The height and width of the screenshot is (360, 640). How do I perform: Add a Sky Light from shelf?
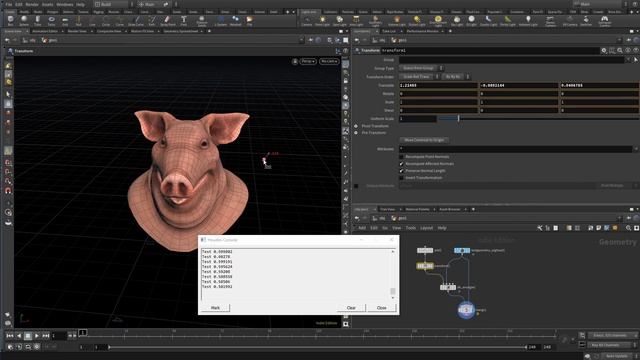click(x=457, y=20)
